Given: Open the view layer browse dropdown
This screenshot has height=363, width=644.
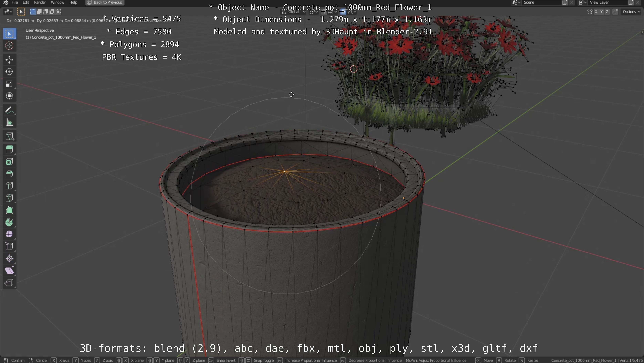Looking at the screenshot, I should [x=583, y=3].
